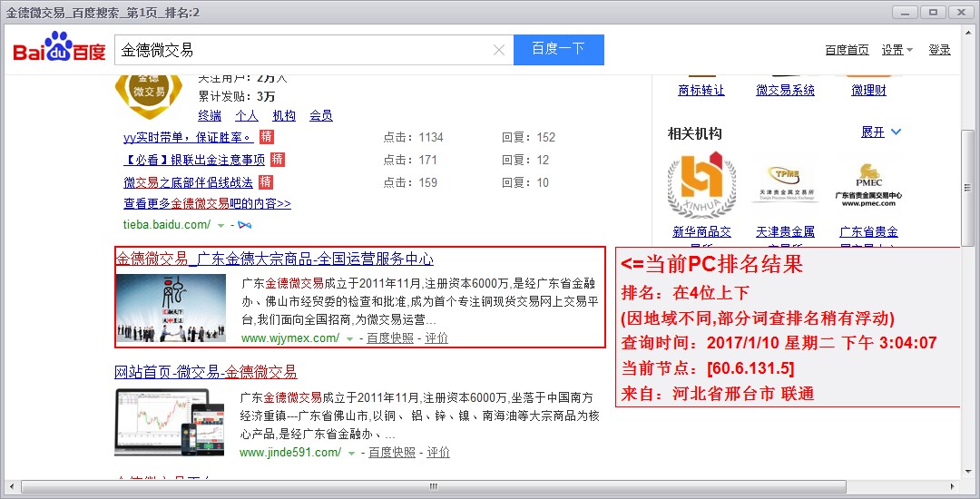This screenshot has width=980, height=499.
Task: Select the 机构 tab link
Action: click(284, 115)
